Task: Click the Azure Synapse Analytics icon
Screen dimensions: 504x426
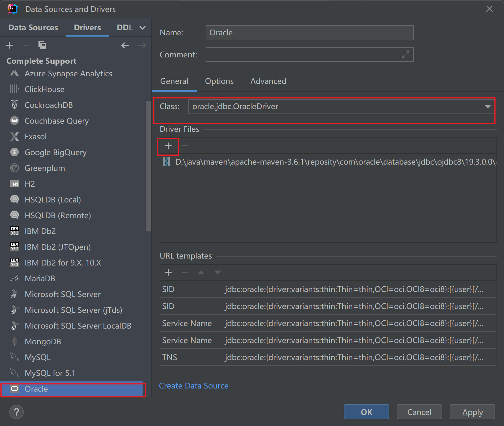Action: (15, 73)
